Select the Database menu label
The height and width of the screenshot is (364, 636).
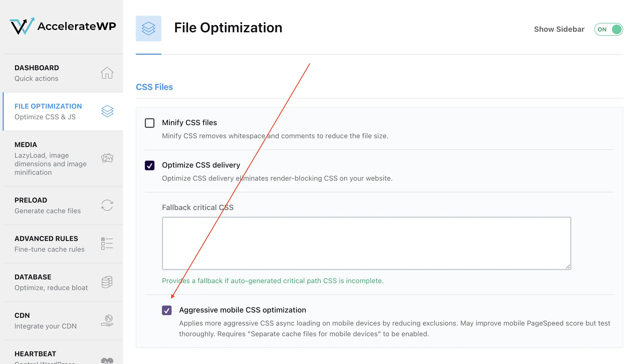(x=33, y=277)
